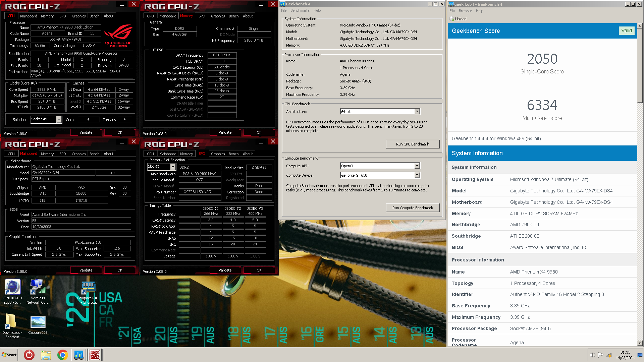
Task: Open CINEBENCH 2003 desktop shortcut
Action: (12, 291)
